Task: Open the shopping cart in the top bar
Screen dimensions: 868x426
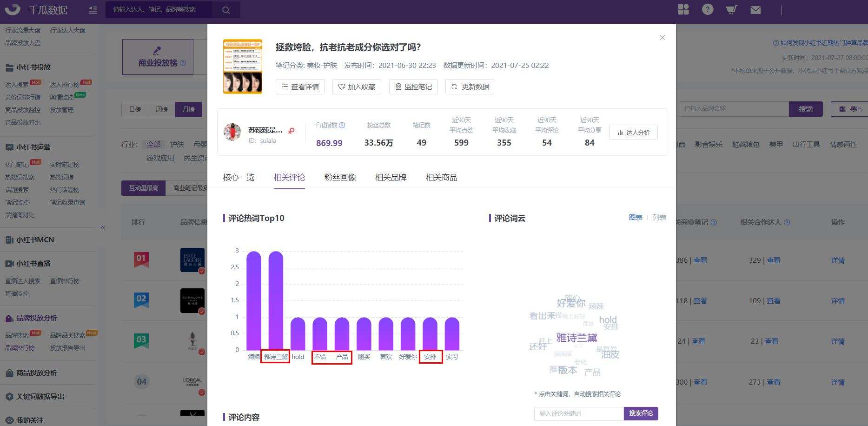Action: [731, 9]
